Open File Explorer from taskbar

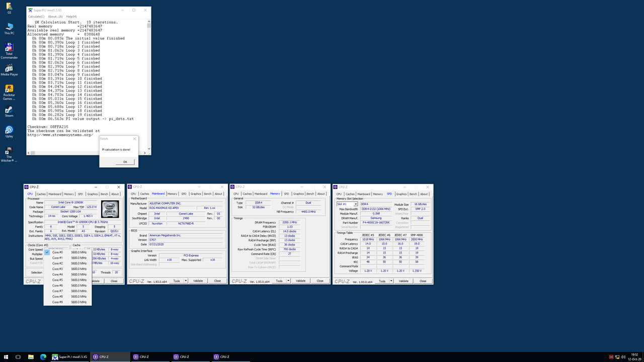(x=31, y=357)
